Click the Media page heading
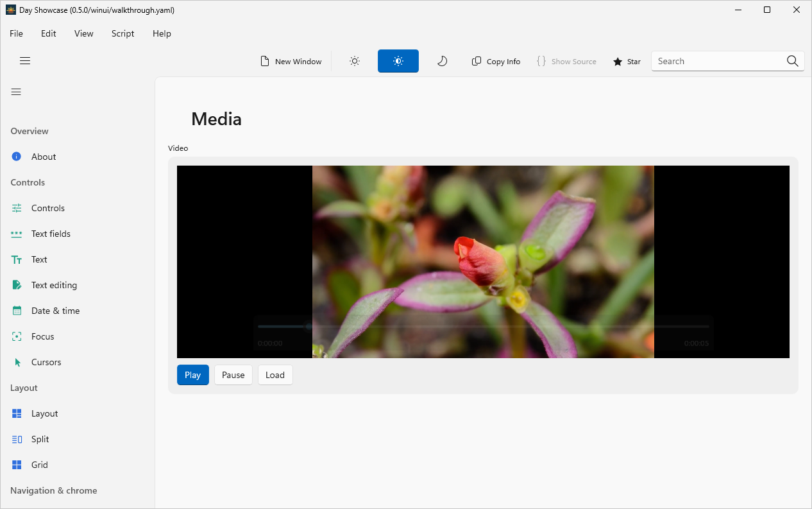Viewport: 812px width, 509px height. pyautogui.click(x=216, y=119)
